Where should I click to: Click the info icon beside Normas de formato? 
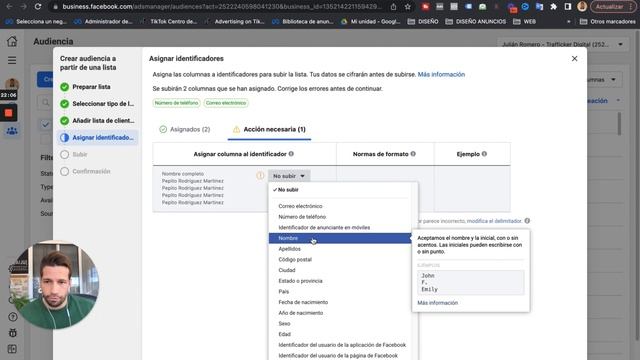pos(413,154)
